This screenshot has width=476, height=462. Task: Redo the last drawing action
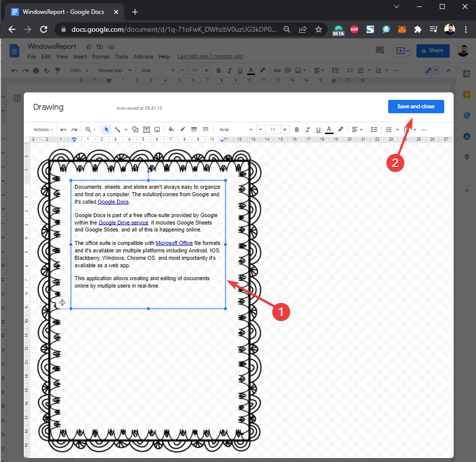tap(74, 130)
